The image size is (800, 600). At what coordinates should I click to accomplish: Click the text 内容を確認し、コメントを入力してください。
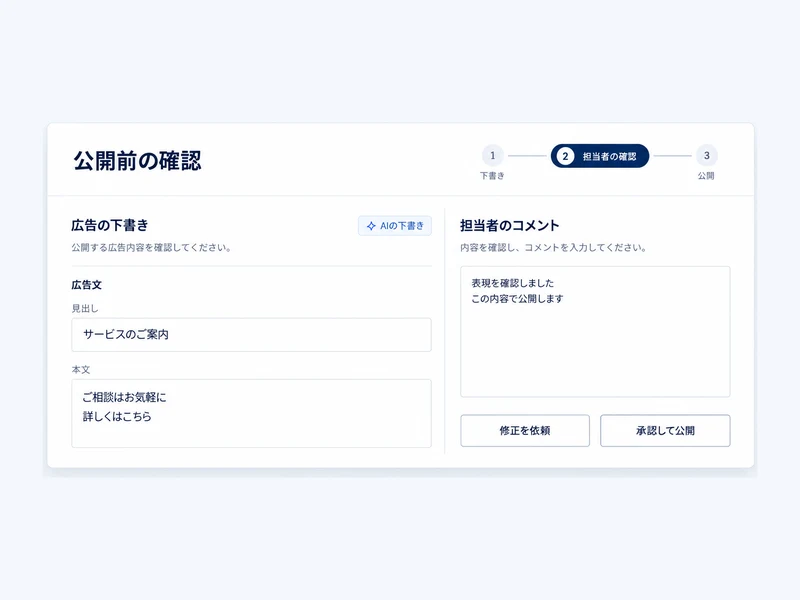[554, 247]
